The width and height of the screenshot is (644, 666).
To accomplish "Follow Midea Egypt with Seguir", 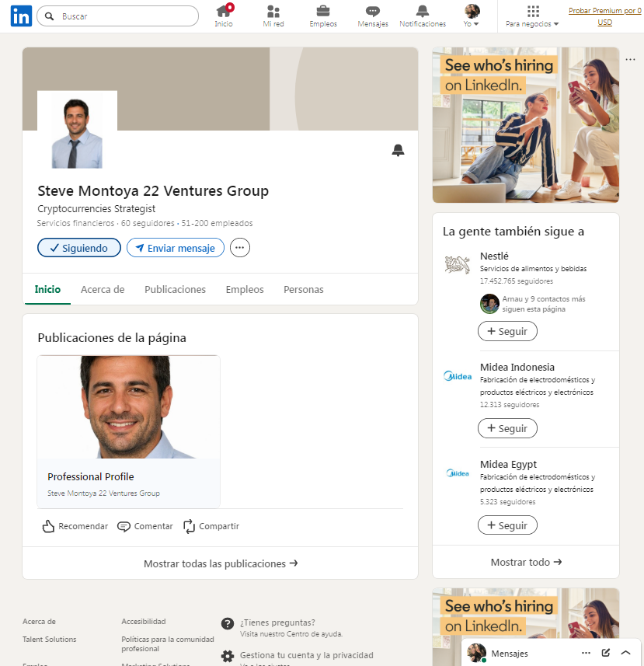I will click(x=507, y=525).
